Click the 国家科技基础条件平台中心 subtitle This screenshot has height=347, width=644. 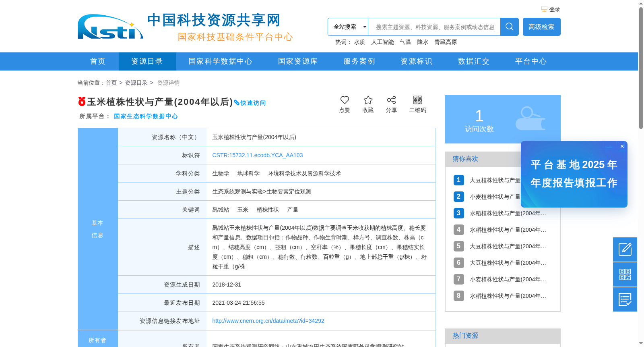(x=235, y=37)
